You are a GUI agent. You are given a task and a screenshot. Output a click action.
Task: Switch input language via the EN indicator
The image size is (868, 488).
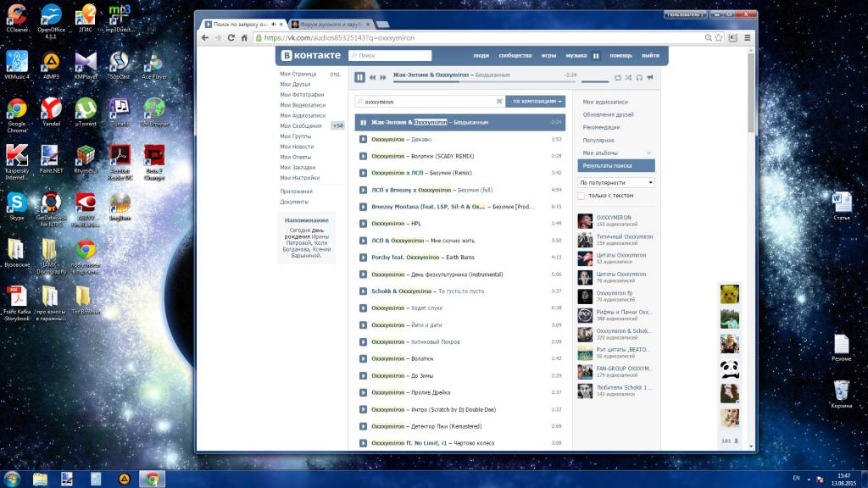point(797,478)
